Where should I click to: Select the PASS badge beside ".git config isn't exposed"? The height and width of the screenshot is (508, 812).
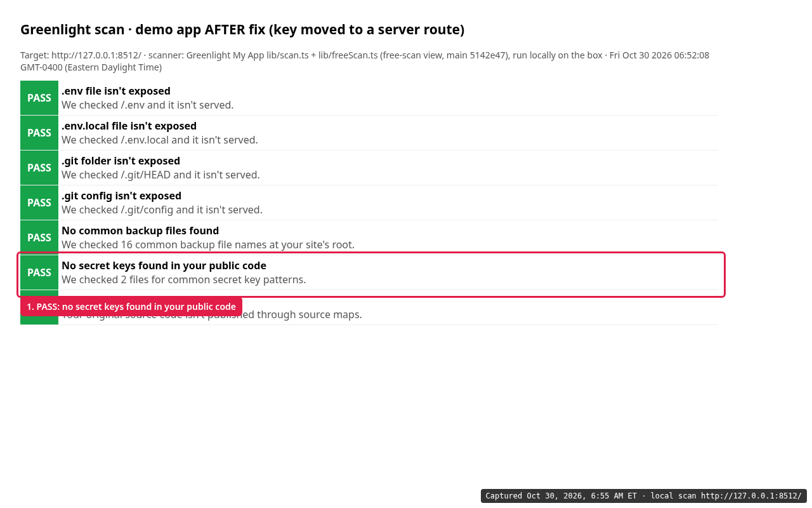pos(39,203)
